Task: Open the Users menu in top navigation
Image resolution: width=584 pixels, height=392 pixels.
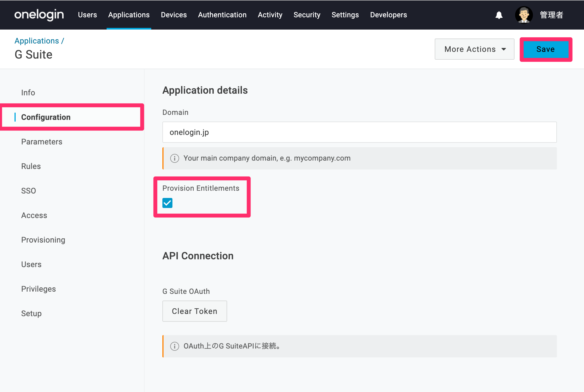Action: tap(87, 15)
